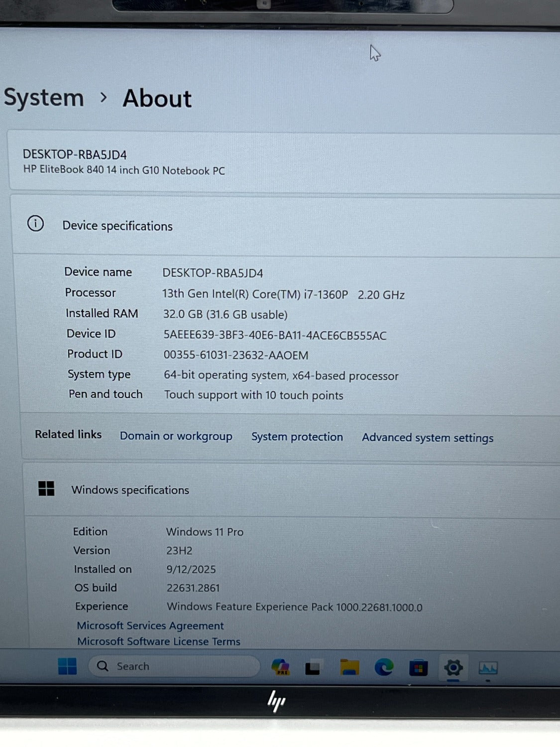Screen dimensions: 560x747
Task: Open Microsoft Software License Terms
Action: coord(158,641)
